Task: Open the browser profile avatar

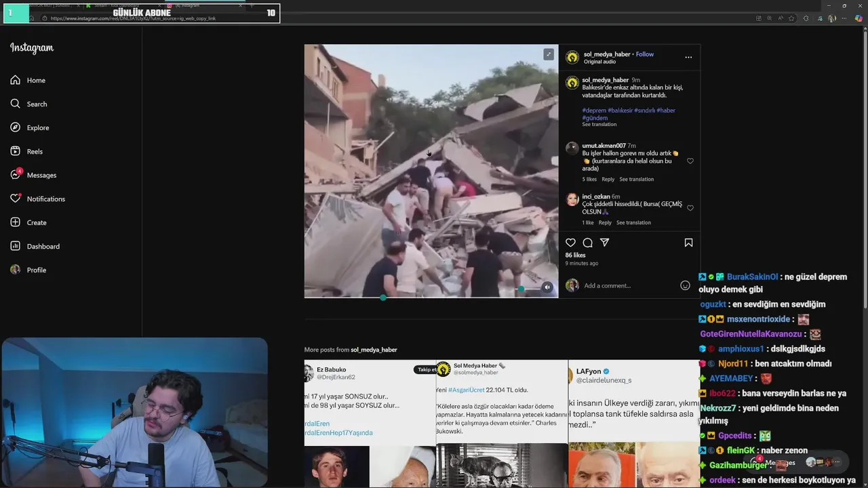Action: pos(832,18)
